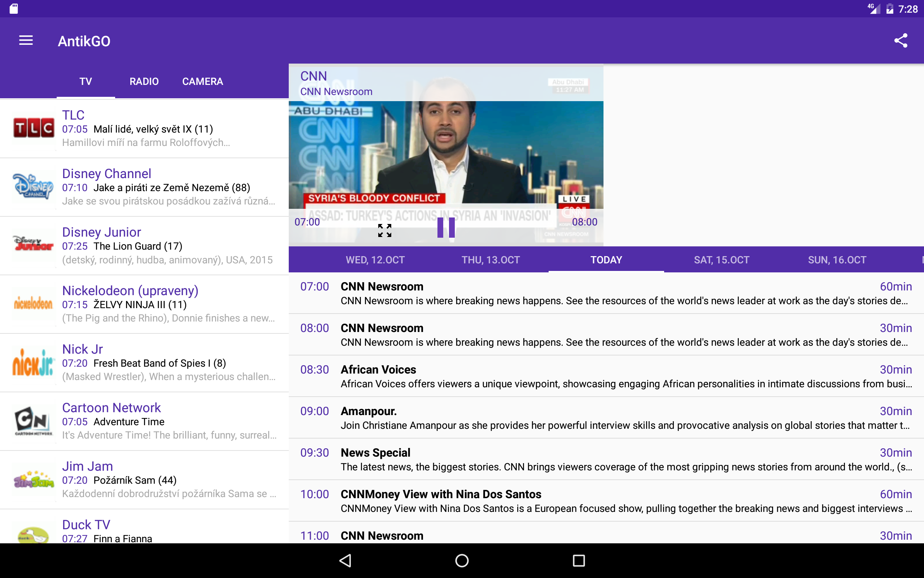
Task: Select the 08:30 African Voices program
Action: 606,376
